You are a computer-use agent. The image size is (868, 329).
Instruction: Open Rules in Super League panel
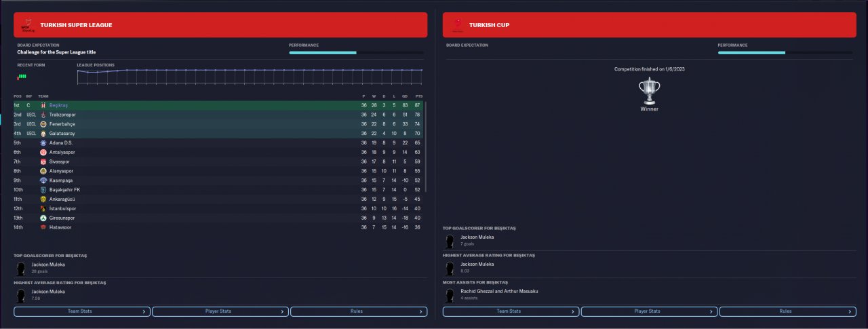click(x=359, y=311)
